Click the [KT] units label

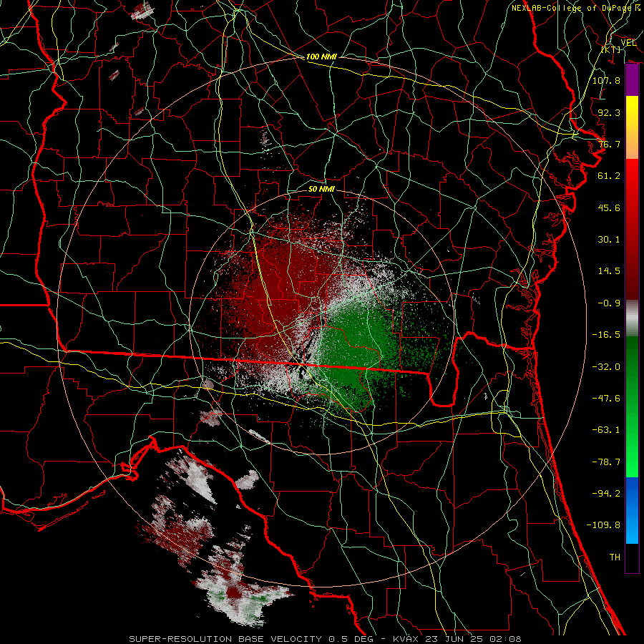[611, 49]
